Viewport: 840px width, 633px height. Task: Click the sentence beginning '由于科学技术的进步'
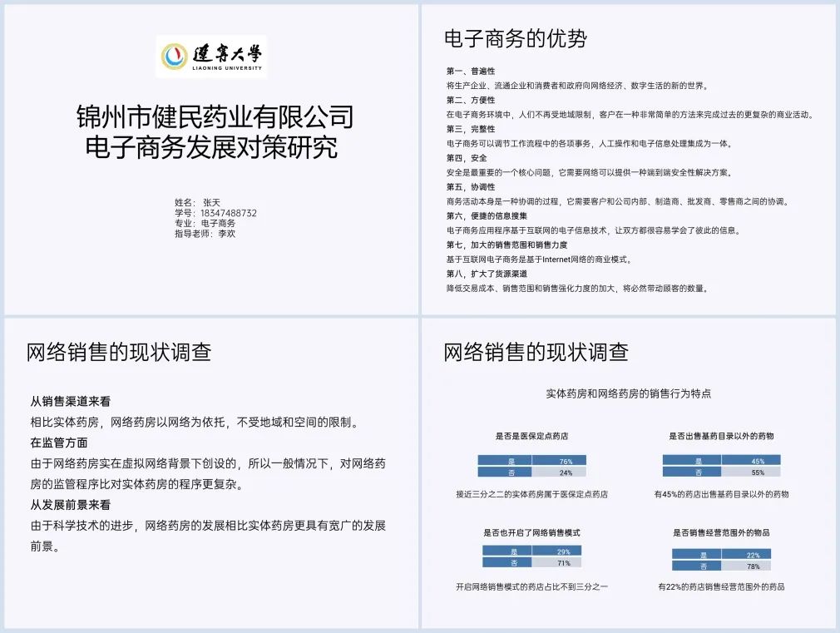pos(208,536)
